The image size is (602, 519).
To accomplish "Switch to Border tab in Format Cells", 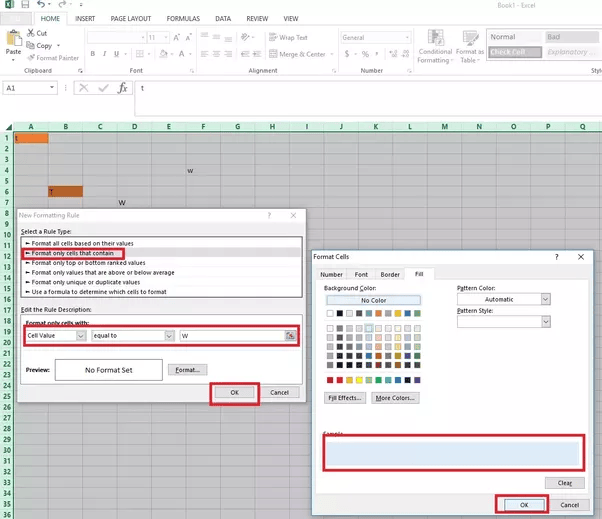I will pyautogui.click(x=390, y=274).
